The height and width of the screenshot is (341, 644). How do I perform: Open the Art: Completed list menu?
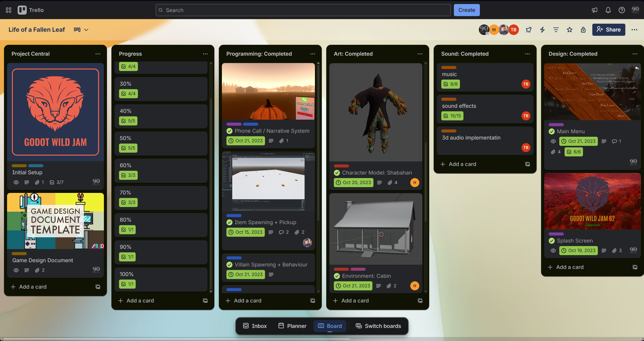pos(420,54)
